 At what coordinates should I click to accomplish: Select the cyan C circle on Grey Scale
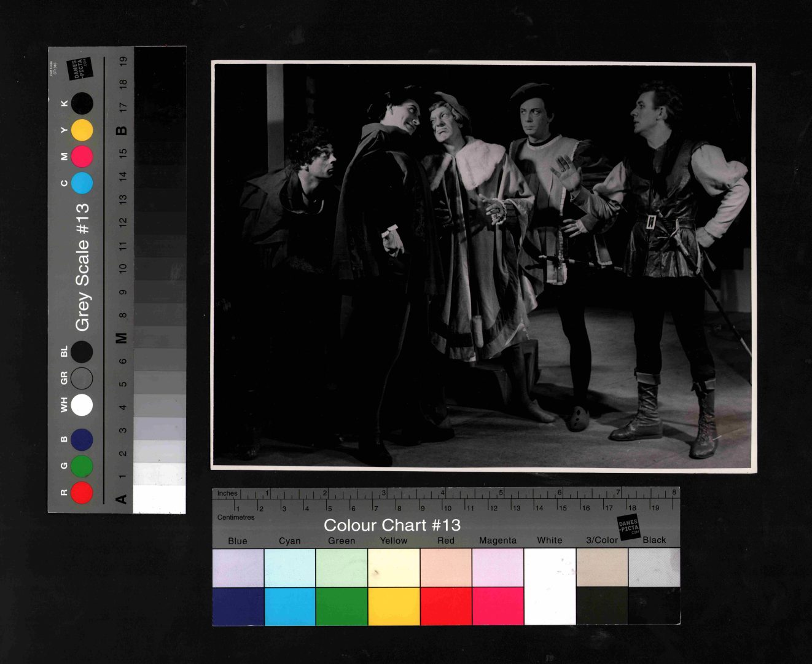click(x=82, y=183)
